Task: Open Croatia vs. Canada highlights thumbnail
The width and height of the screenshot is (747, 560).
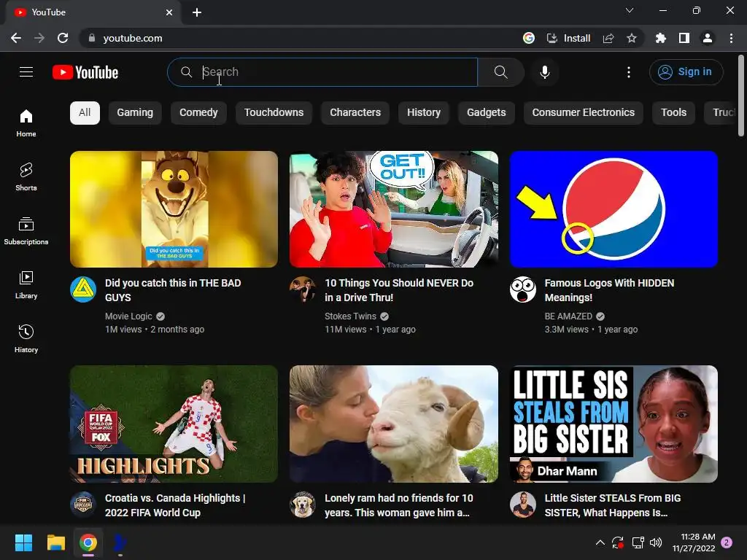Action: click(x=174, y=424)
